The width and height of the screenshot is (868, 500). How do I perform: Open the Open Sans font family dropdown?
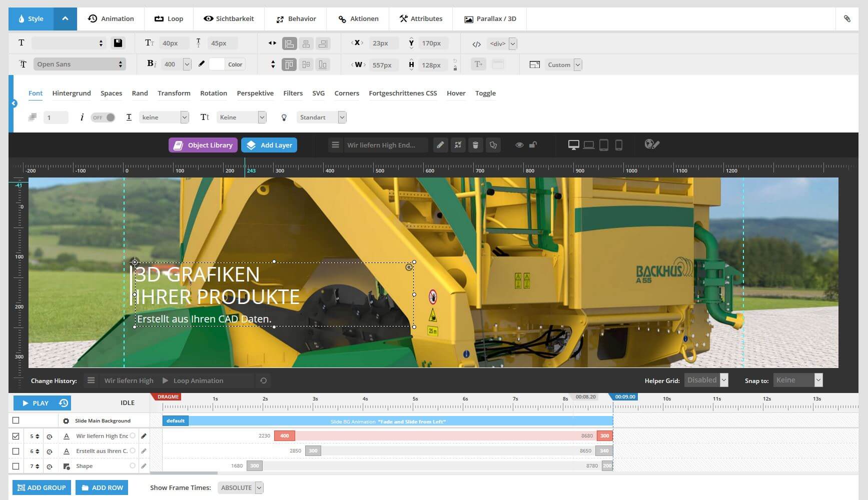pyautogui.click(x=80, y=64)
